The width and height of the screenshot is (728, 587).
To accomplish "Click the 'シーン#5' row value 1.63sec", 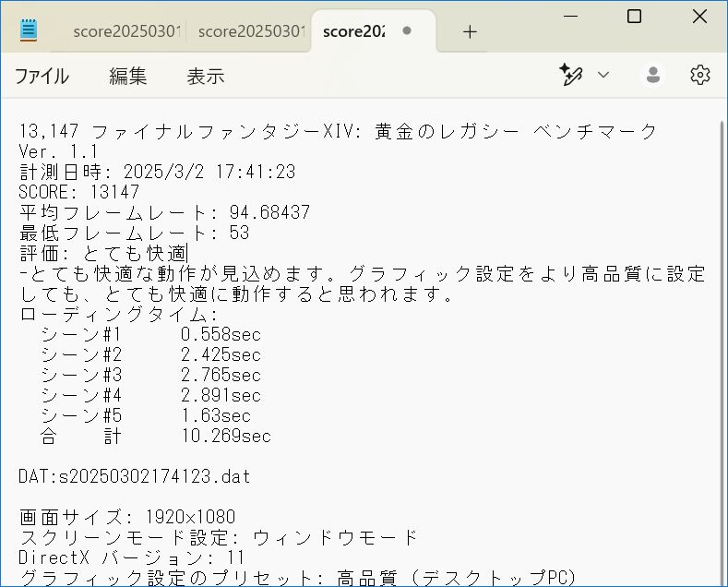I will 216,415.
